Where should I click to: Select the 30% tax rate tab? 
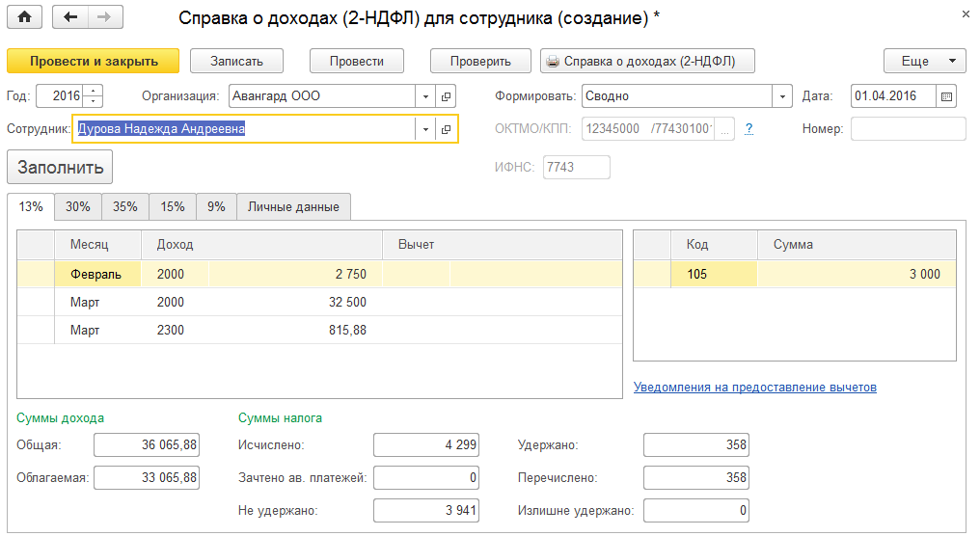78,206
